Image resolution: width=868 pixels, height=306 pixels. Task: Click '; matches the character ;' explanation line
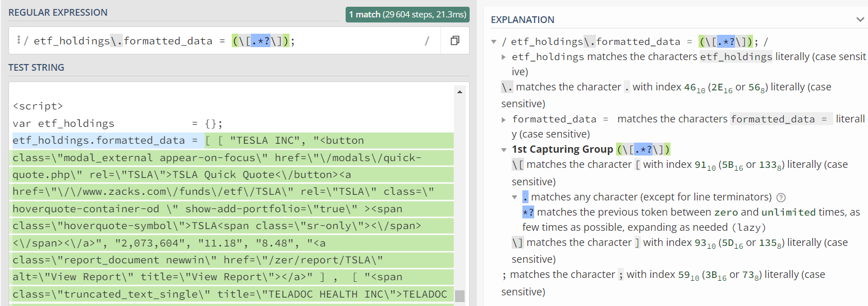click(663, 282)
